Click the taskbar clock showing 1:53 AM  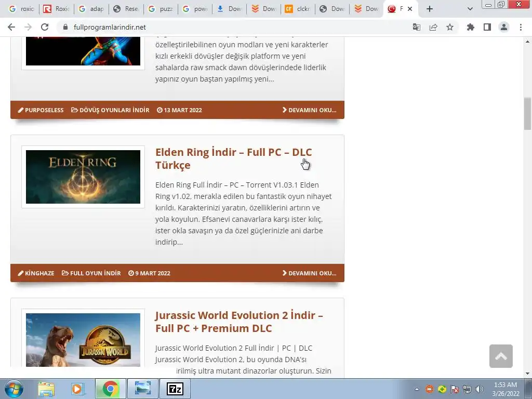pyautogui.click(x=506, y=389)
